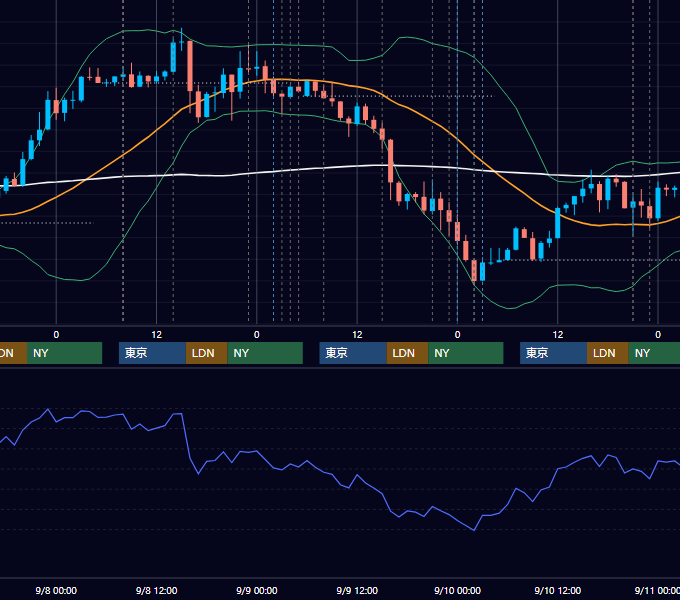The height and width of the screenshot is (600, 680).
Task: Select the leftmost NY session block
Action: tap(64, 353)
